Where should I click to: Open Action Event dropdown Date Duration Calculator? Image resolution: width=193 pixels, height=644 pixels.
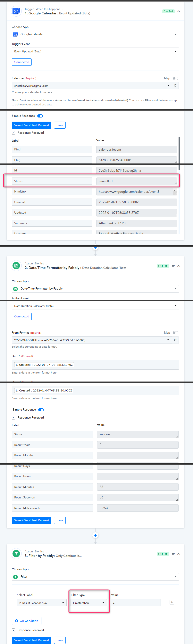95,306
